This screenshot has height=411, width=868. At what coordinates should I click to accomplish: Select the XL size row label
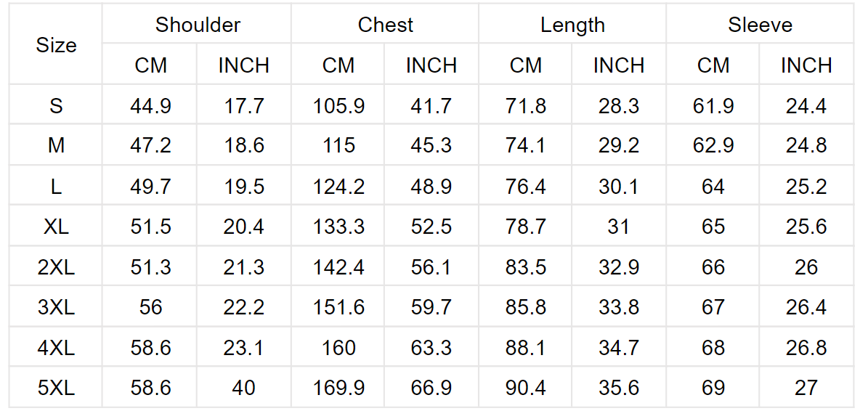(56, 227)
